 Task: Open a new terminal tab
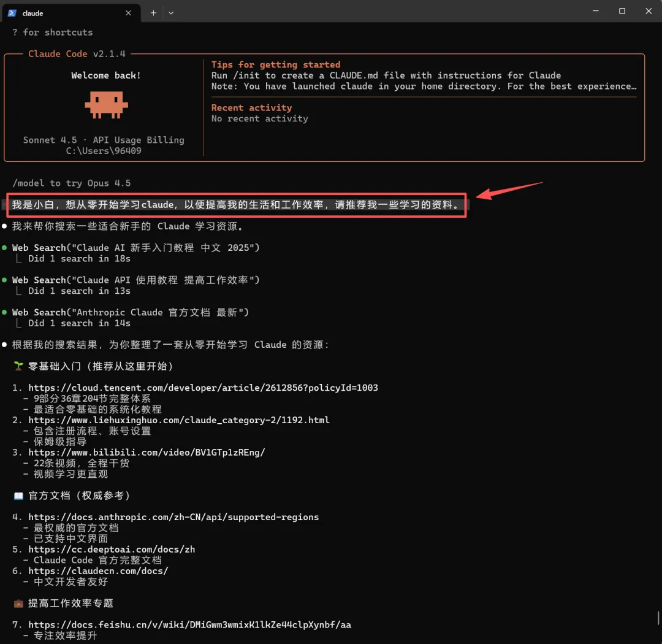coord(153,13)
